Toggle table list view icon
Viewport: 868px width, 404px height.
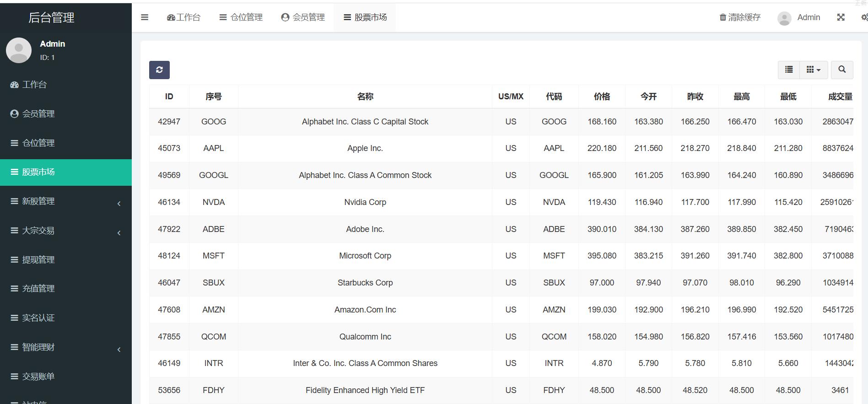point(789,70)
